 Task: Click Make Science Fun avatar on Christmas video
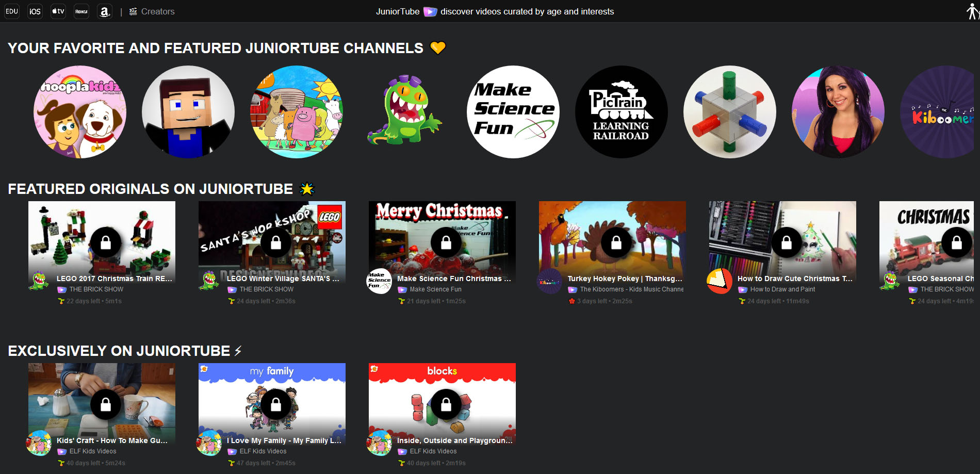point(379,281)
